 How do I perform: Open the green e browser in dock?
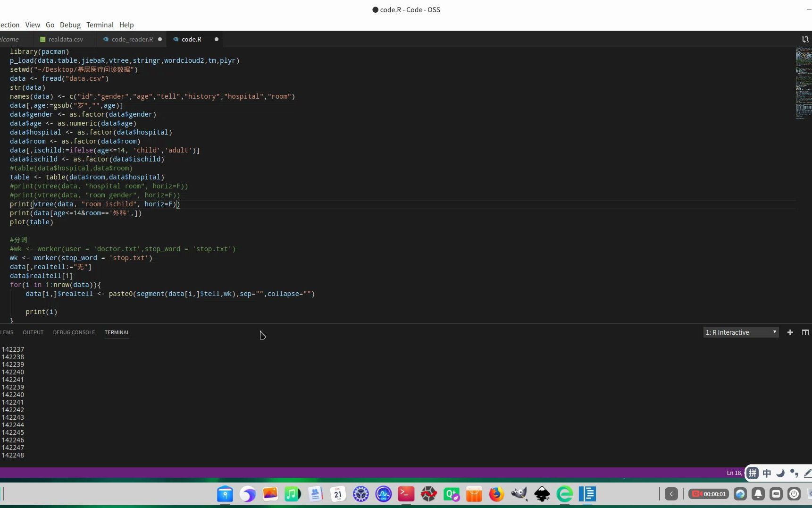point(565,494)
